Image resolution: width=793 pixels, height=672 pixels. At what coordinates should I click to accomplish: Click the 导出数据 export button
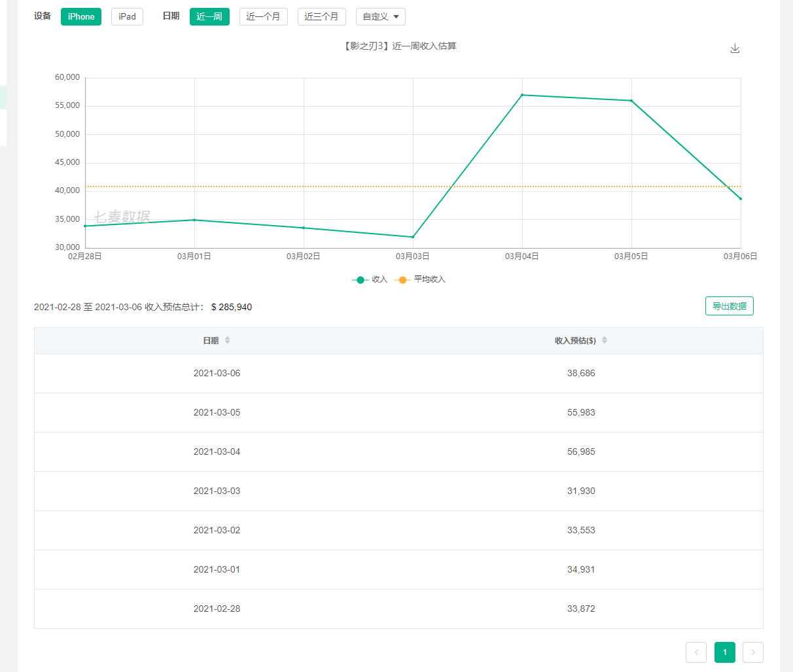(729, 306)
